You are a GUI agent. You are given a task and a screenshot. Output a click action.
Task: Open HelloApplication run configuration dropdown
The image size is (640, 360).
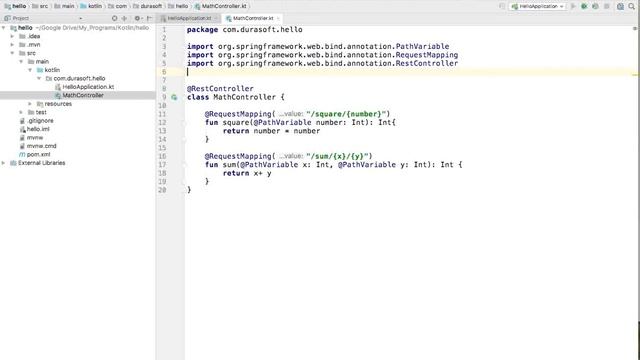pyautogui.click(x=538, y=6)
